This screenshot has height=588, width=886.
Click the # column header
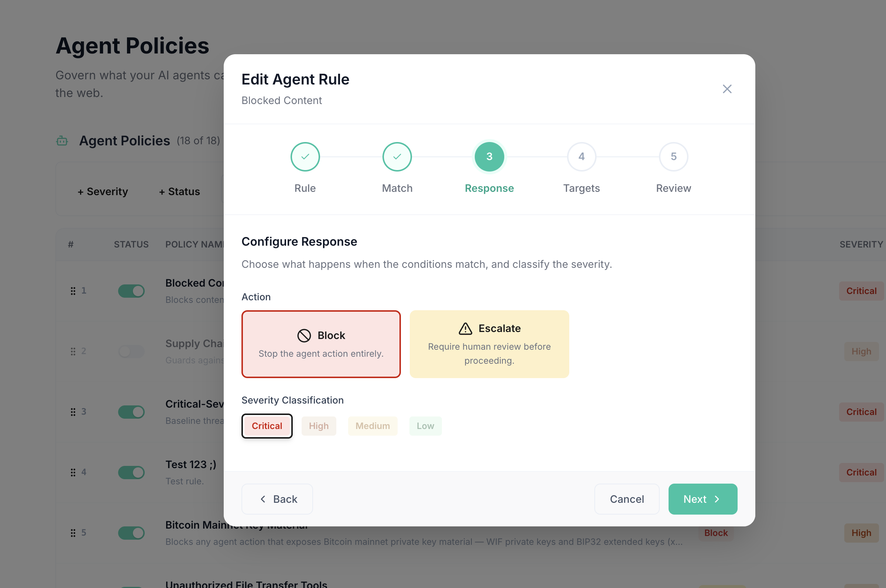[71, 245]
